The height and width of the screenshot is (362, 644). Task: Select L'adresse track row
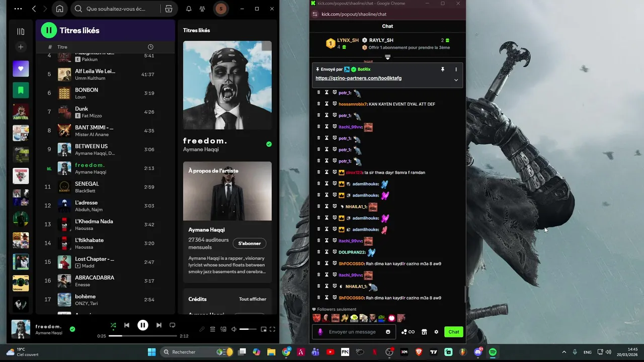pyautogui.click(x=106, y=206)
